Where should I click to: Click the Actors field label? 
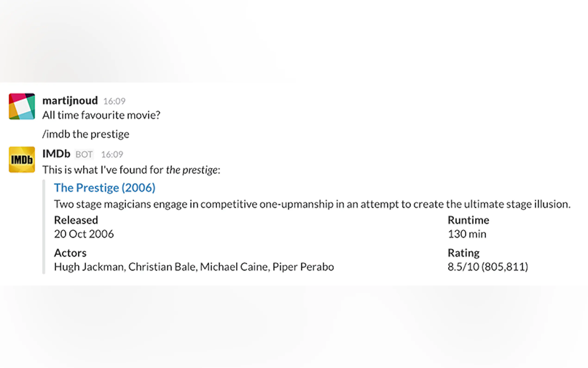pyautogui.click(x=70, y=253)
